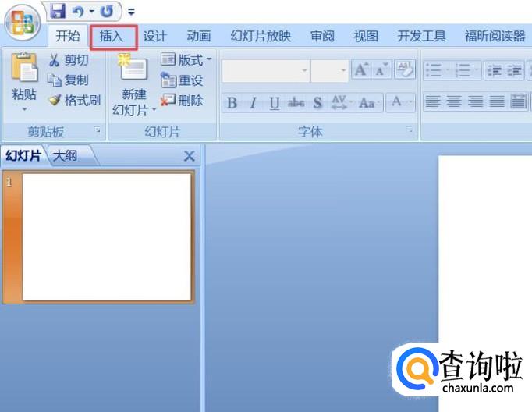Open the 版式 layout dropdown
Viewport: 532px width, 412px height.
click(x=186, y=60)
